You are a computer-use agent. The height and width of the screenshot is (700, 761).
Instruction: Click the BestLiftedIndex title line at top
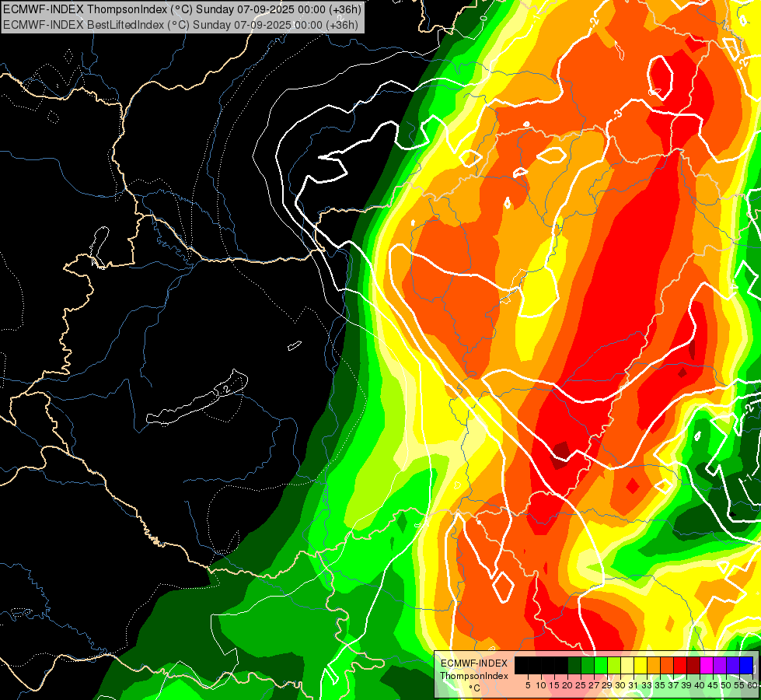(x=180, y=24)
